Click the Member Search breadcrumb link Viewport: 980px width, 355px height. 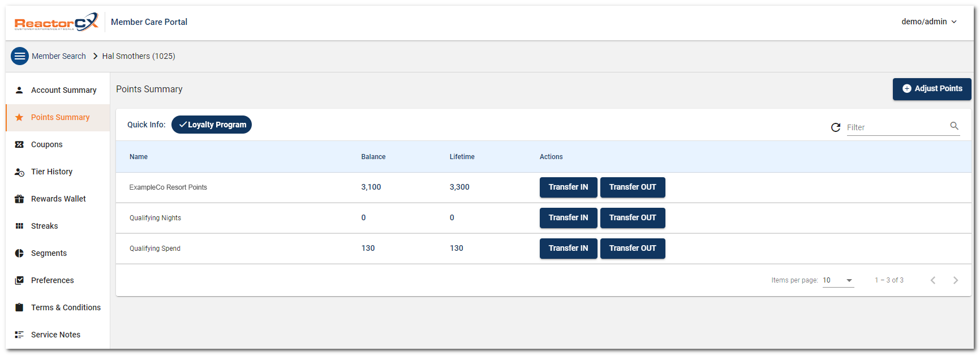point(59,56)
